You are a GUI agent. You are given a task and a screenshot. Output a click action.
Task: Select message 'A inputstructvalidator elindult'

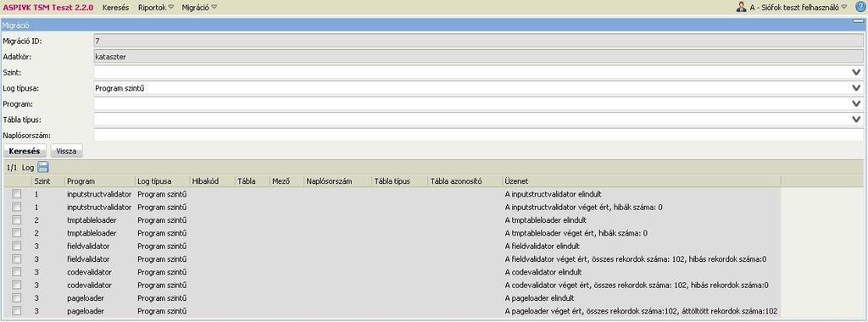(x=553, y=194)
